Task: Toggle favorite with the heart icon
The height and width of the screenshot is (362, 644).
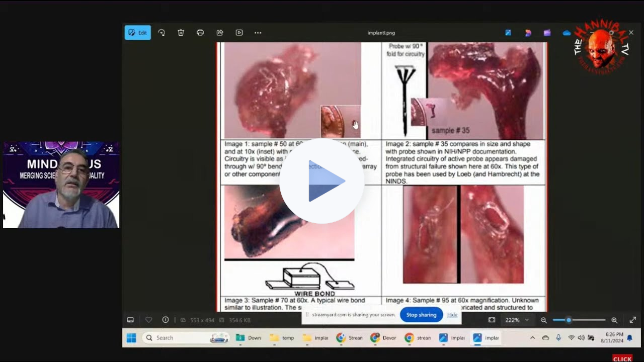Action: coord(148,320)
